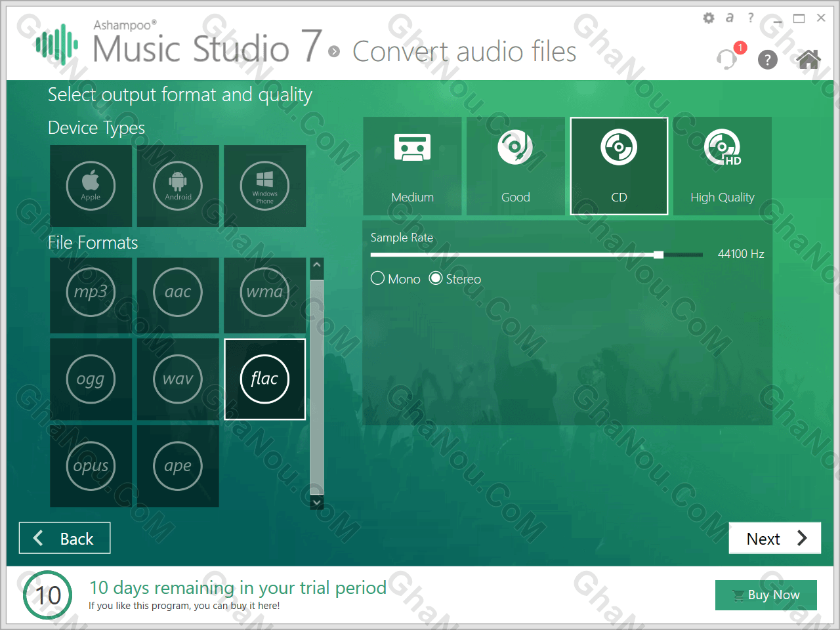Select Stereo channel option
The height and width of the screenshot is (630, 840).
[455, 279]
